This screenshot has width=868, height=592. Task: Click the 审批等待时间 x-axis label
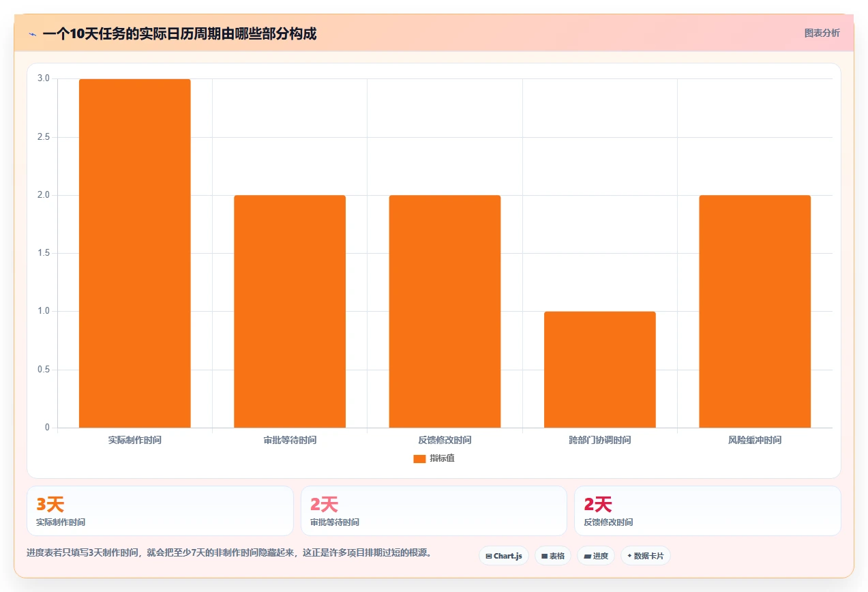(290, 440)
